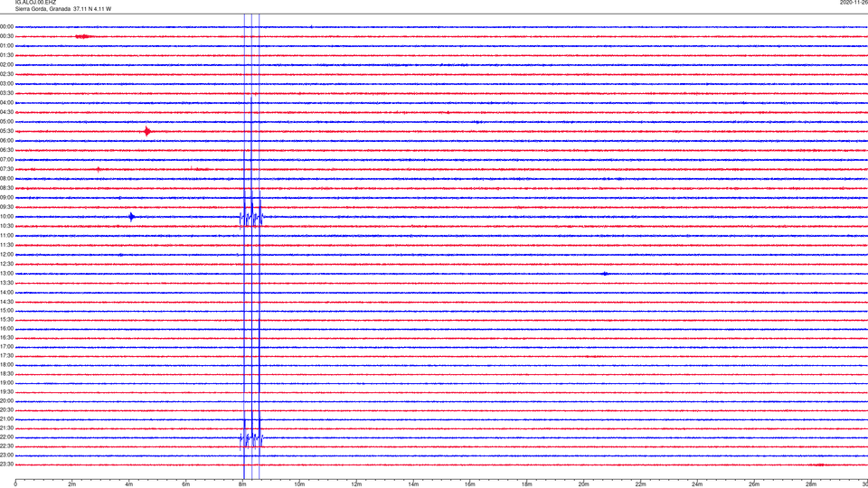
Task: Click the red seismic burst on 05:30 trace
Action: click(x=146, y=131)
